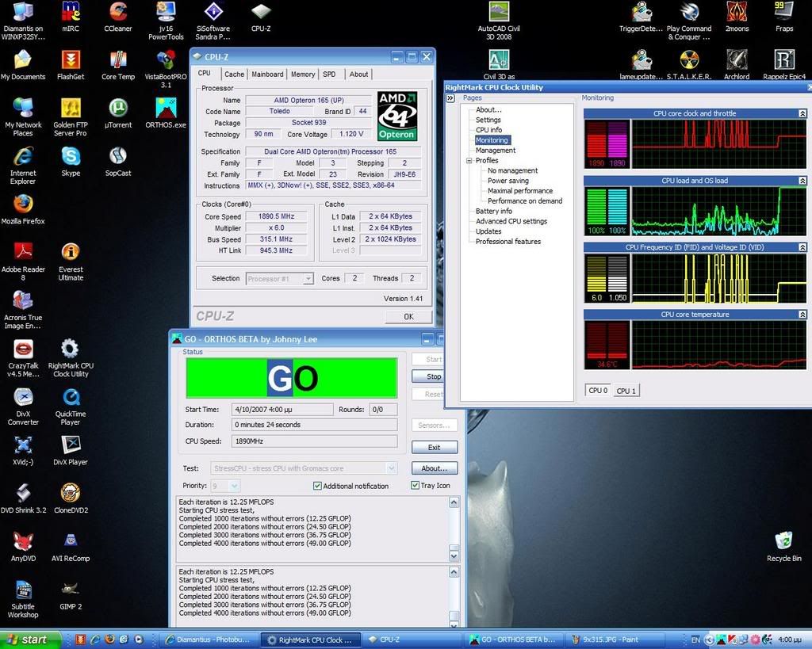
Task: Stop the ORTHOS stress test
Action: (x=429, y=376)
